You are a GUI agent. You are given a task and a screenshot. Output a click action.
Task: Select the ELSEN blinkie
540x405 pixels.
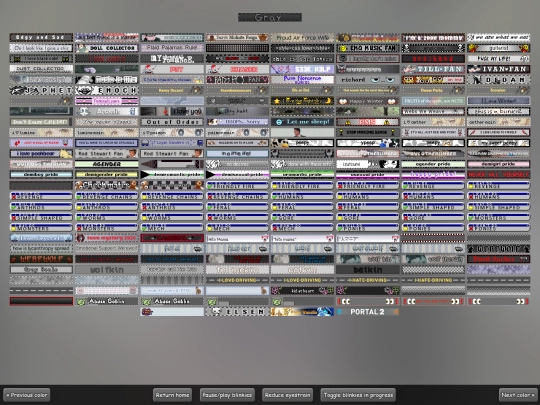237,312
